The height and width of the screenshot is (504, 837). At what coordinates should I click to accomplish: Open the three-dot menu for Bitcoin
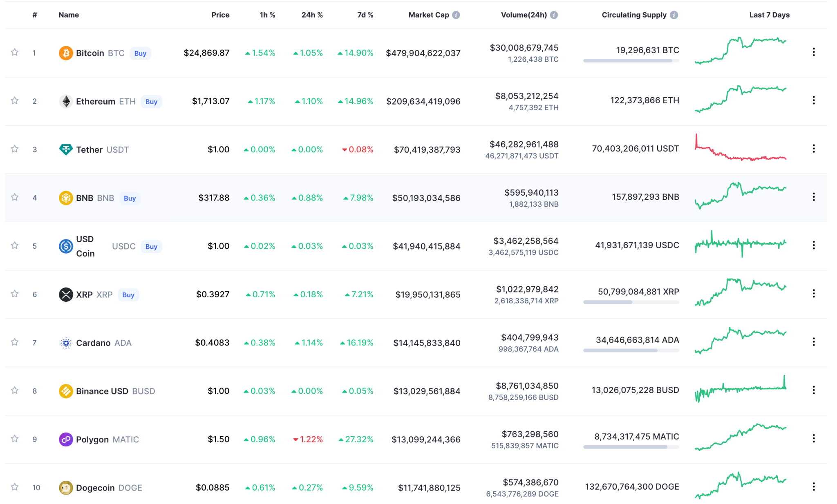tap(813, 53)
